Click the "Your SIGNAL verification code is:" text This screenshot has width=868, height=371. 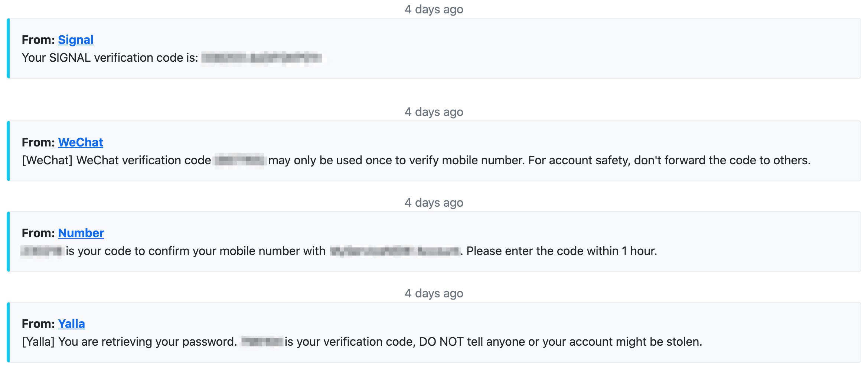pos(110,58)
